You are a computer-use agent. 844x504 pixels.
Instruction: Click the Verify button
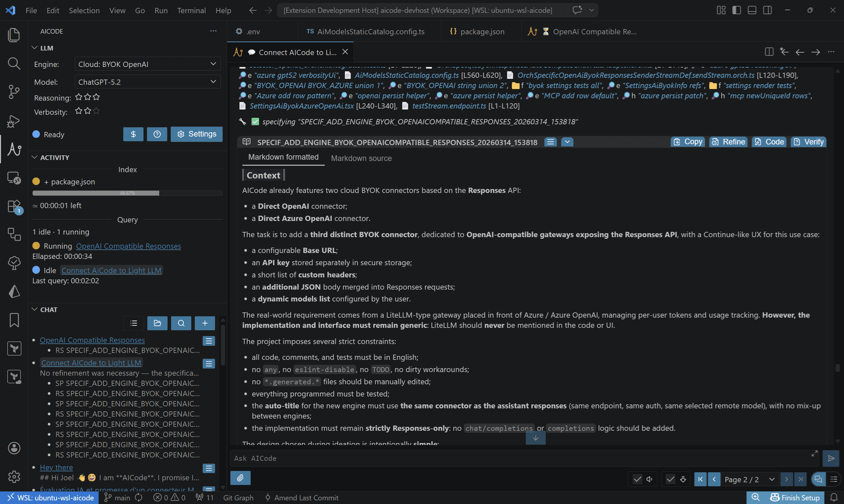tap(808, 142)
